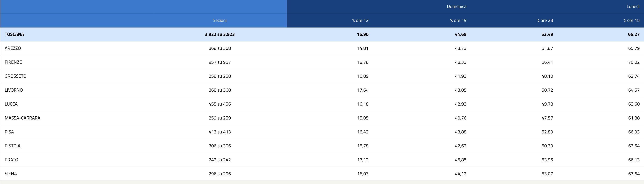The width and height of the screenshot is (644, 184).
Task: Click the TOSCANA region total row label
Action: pyautogui.click(x=14, y=34)
